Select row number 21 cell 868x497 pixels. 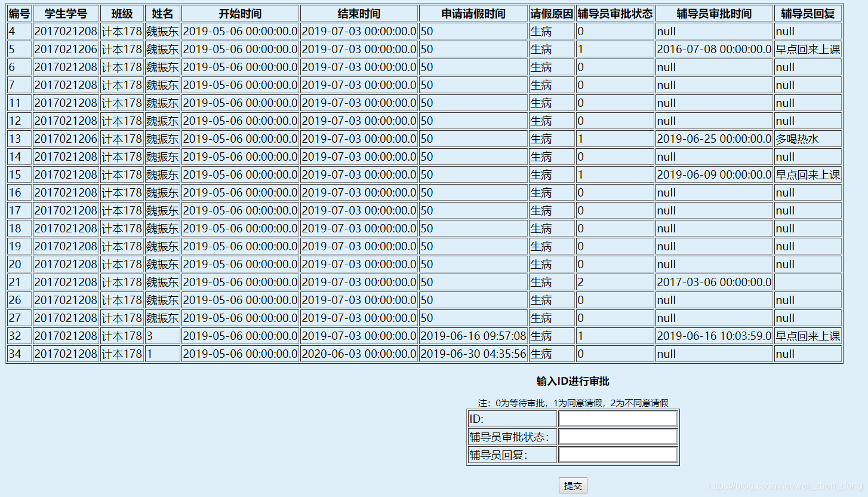coord(19,282)
